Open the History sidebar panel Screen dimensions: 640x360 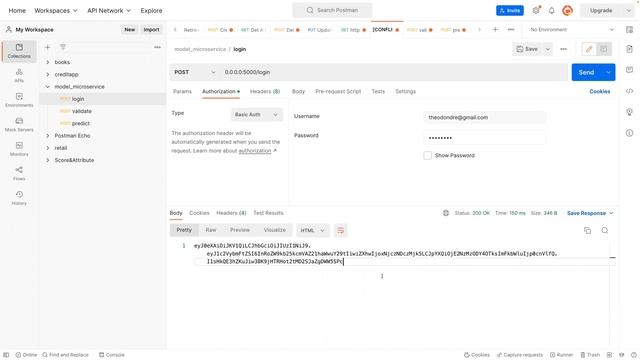pos(19,198)
